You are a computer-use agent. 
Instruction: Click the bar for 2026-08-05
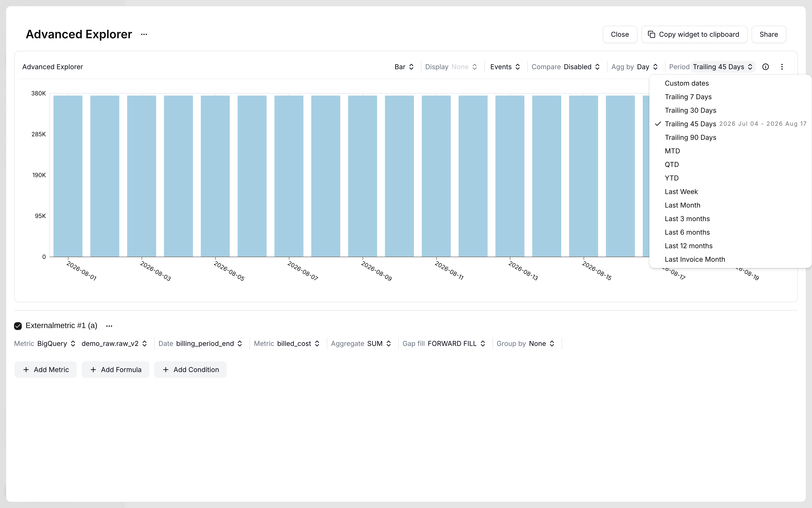coord(215,176)
